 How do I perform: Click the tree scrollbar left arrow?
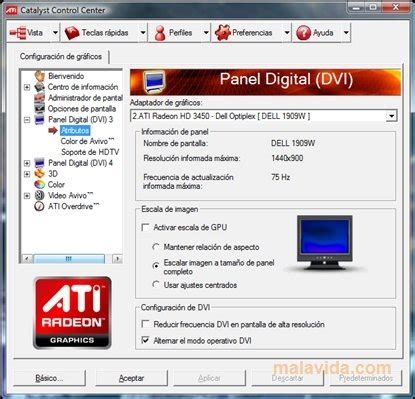point(27,259)
